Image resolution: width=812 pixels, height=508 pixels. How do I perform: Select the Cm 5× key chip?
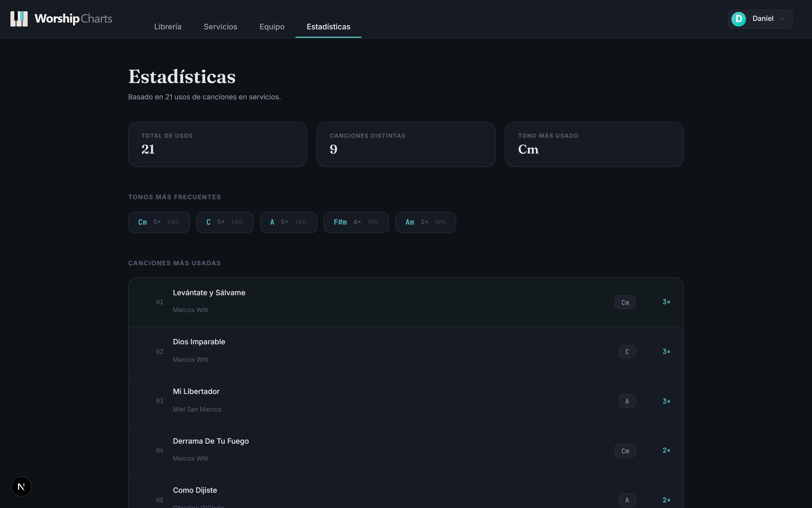tap(159, 222)
